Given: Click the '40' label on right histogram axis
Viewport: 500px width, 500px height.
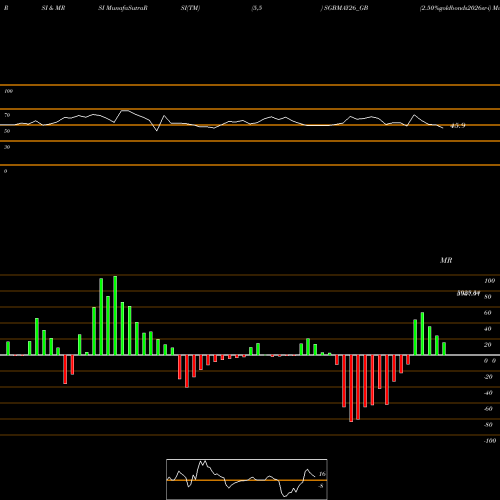Looking at the screenshot, I should [x=488, y=329].
